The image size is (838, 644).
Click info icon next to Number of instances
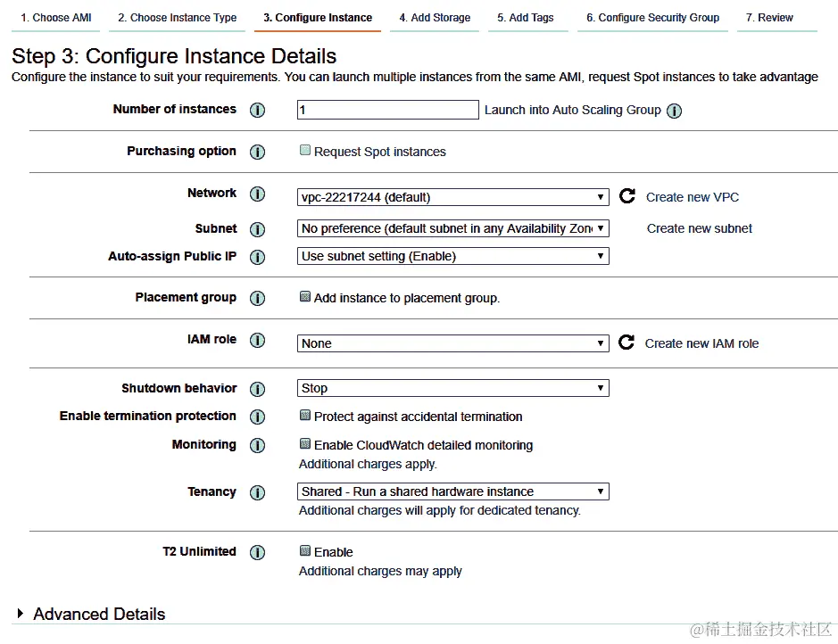[x=258, y=111]
